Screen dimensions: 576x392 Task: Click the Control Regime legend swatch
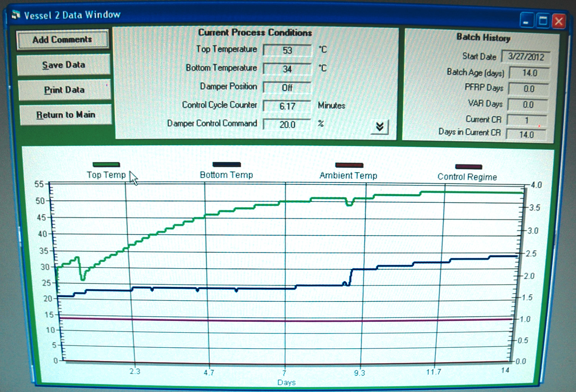468,167
